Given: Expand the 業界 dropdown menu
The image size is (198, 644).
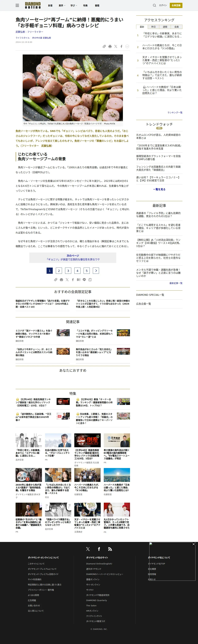Looking at the screenshot, I should click(x=62, y=6).
